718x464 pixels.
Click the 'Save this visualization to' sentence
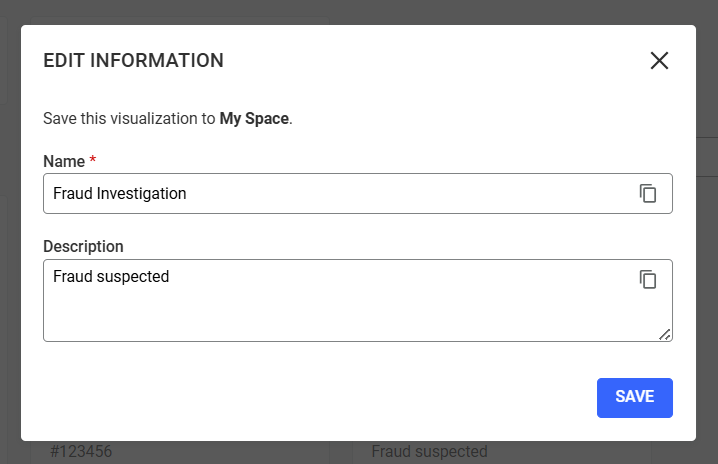[130, 118]
